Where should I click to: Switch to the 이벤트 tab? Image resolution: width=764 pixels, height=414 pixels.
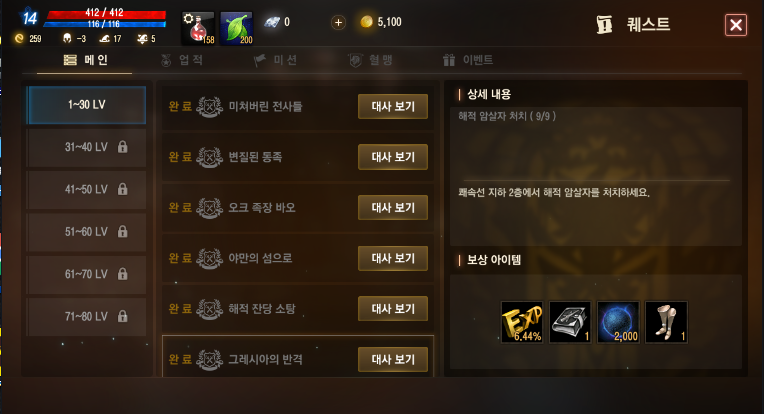tap(468, 60)
